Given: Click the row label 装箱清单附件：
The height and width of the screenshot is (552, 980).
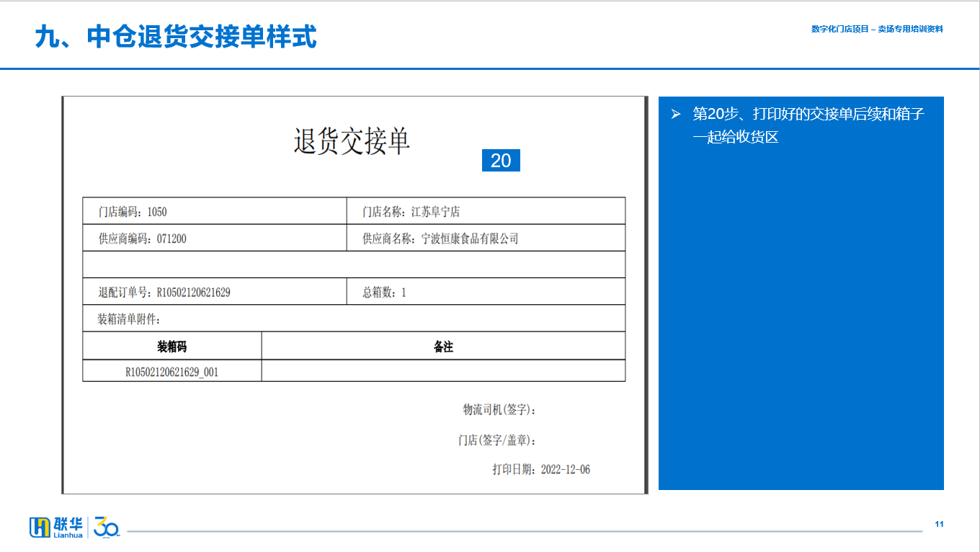Looking at the screenshot, I should coord(129,319).
